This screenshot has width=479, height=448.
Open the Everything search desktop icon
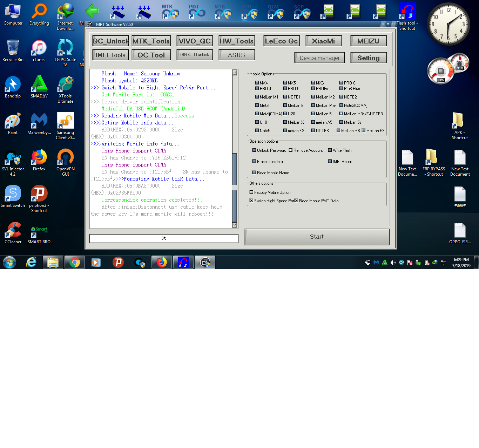click(39, 14)
